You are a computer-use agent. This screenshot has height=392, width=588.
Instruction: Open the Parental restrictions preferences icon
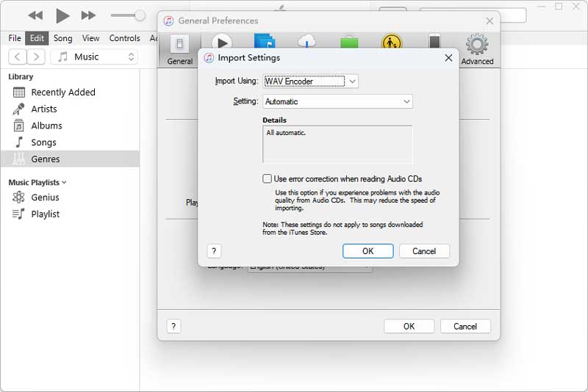392,44
